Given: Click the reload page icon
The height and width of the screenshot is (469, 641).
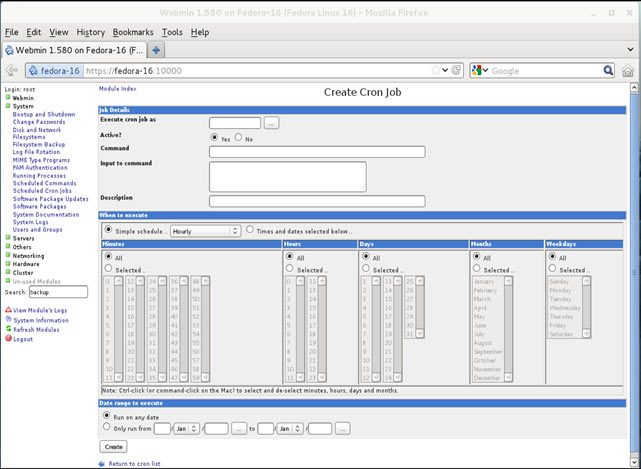Looking at the screenshot, I should click(456, 70).
